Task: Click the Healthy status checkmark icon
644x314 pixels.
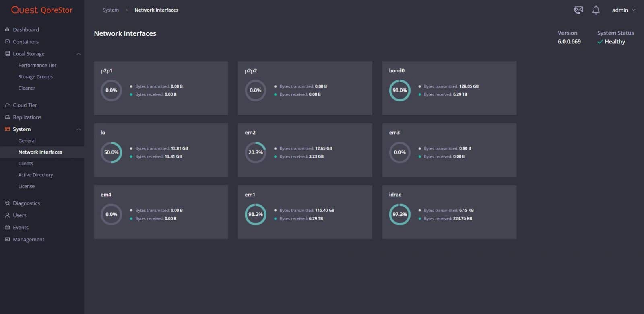Action: [600, 42]
